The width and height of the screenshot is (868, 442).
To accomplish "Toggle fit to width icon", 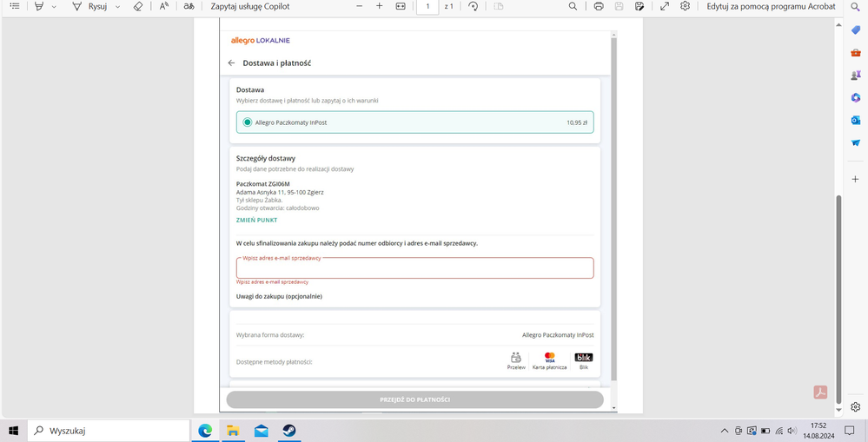I will [401, 6].
